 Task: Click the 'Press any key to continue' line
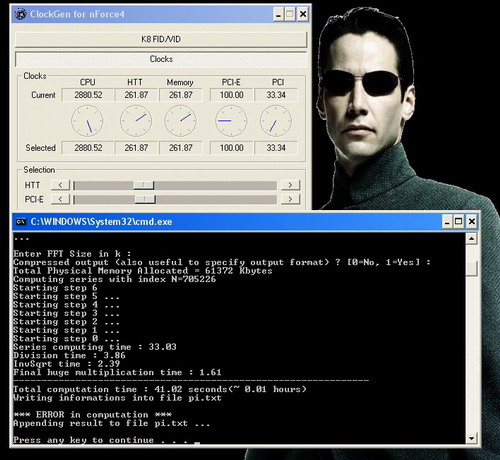tap(106, 440)
